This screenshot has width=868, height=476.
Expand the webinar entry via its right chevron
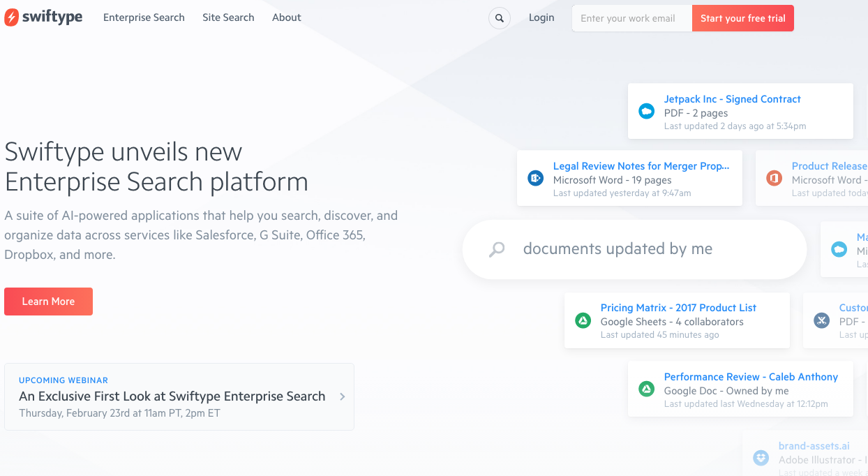tap(342, 396)
